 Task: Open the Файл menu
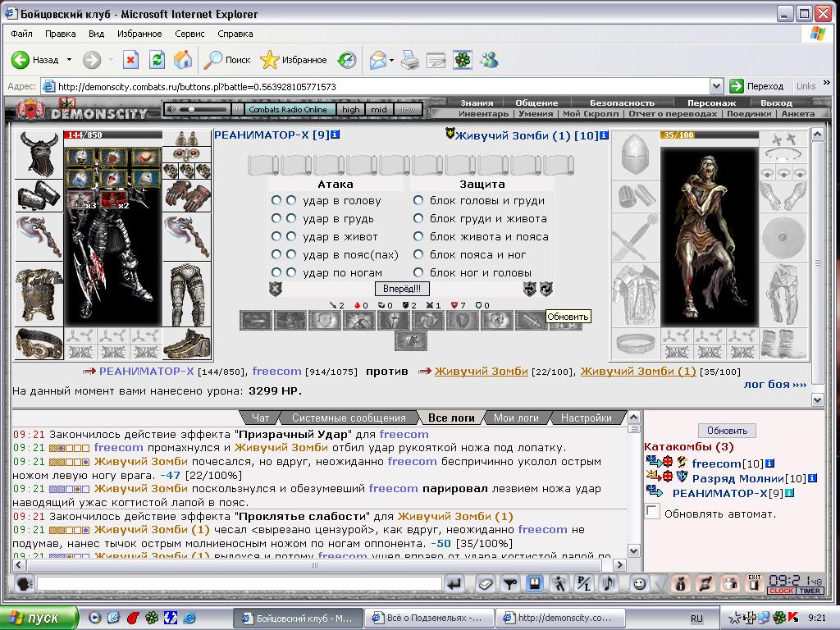[x=21, y=34]
